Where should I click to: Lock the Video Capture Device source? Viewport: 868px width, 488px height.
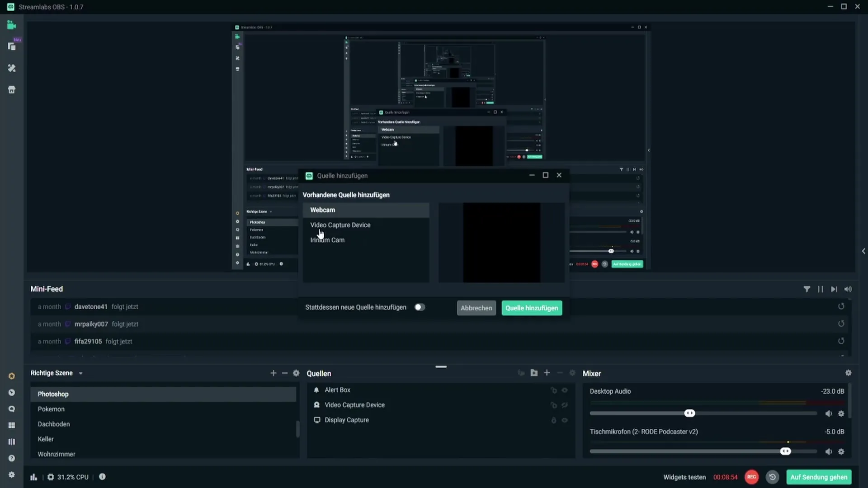coord(553,405)
